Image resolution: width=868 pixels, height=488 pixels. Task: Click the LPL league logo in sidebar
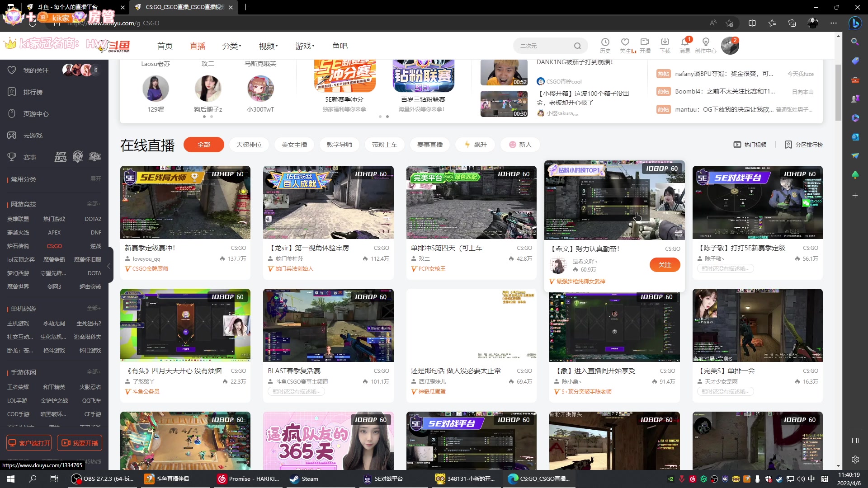[x=61, y=157]
